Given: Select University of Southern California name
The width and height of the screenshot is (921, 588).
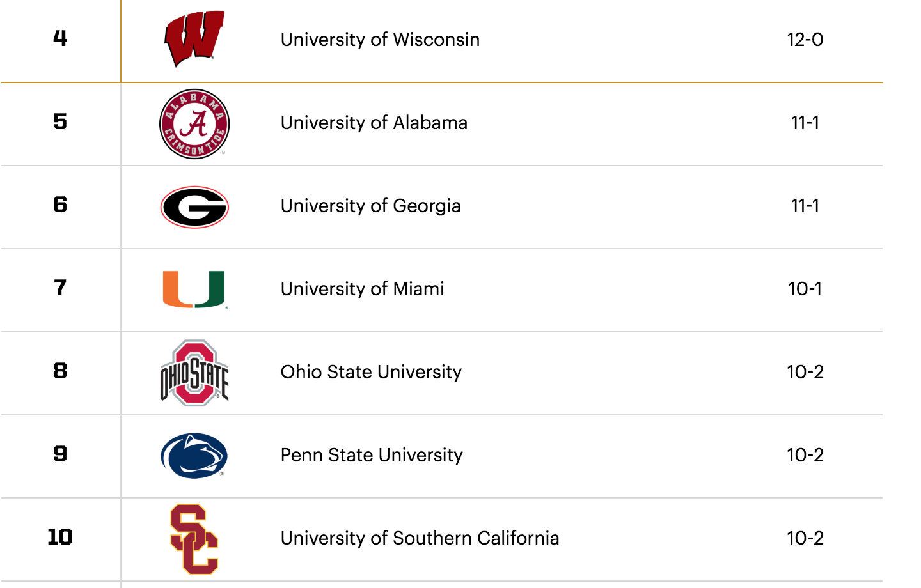Looking at the screenshot, I should coord(420,538).
